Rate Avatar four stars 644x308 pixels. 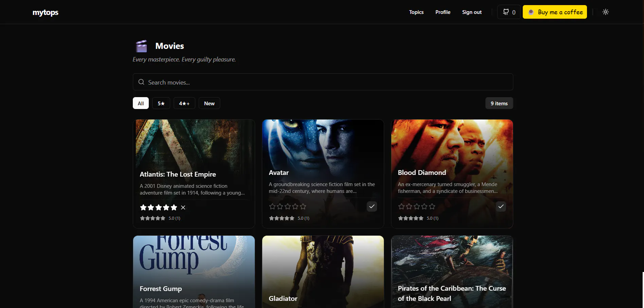[295, 206]
